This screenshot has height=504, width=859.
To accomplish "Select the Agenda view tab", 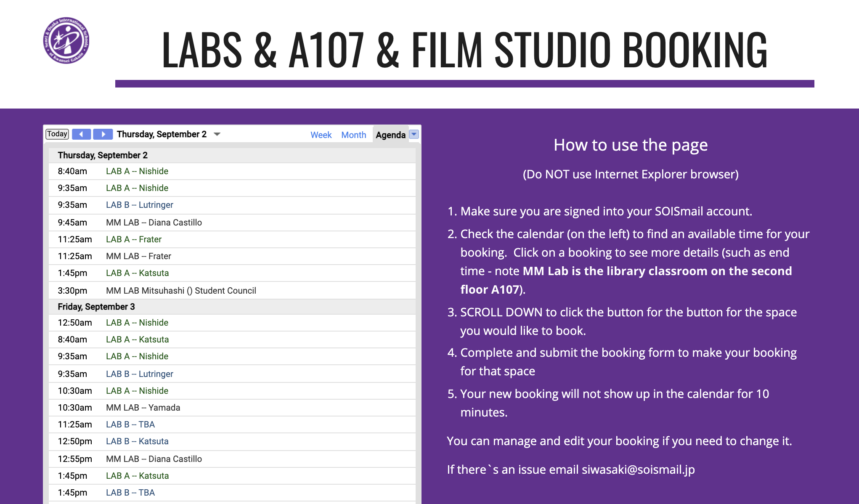I will click(390, 135).
